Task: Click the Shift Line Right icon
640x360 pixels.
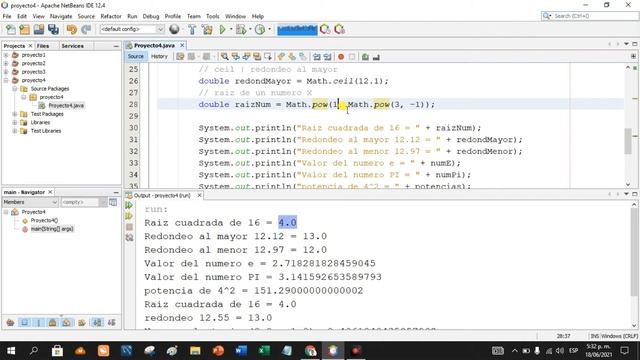Action: [x=327, y=57]
